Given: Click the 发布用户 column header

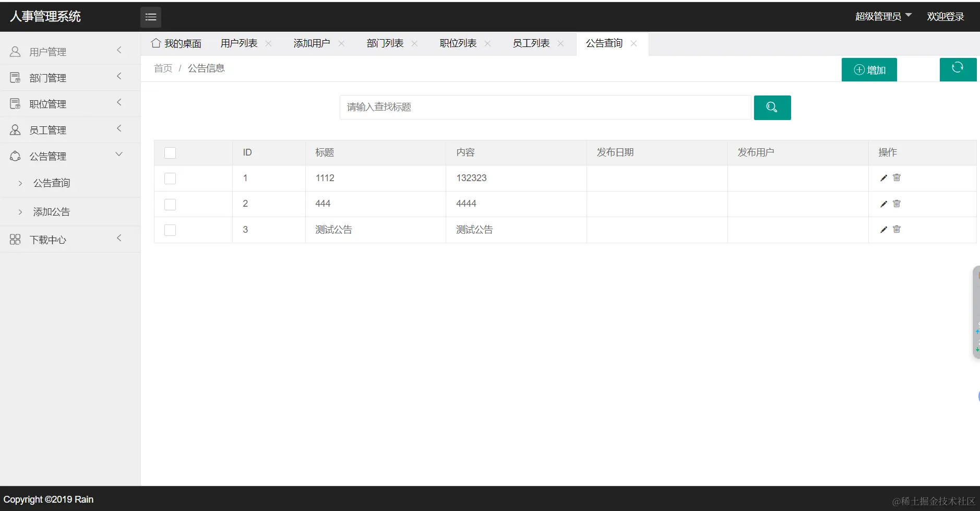Looking at the screenshot, I should [756, 152].
